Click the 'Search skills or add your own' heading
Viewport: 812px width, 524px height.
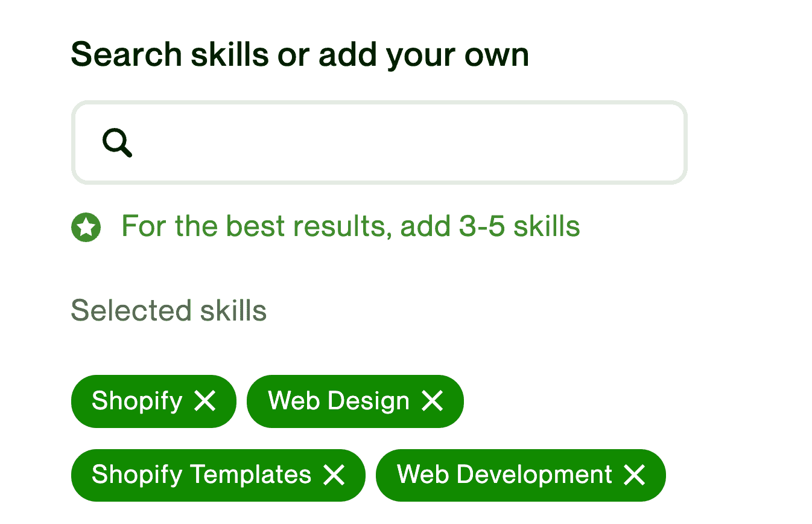click(x=300, y=55)
